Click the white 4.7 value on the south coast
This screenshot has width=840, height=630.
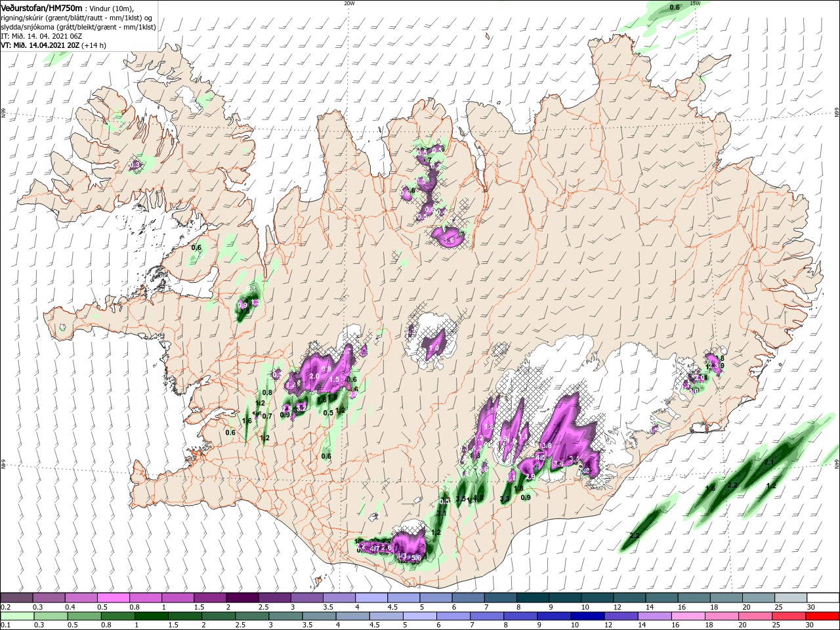point(375,547)
